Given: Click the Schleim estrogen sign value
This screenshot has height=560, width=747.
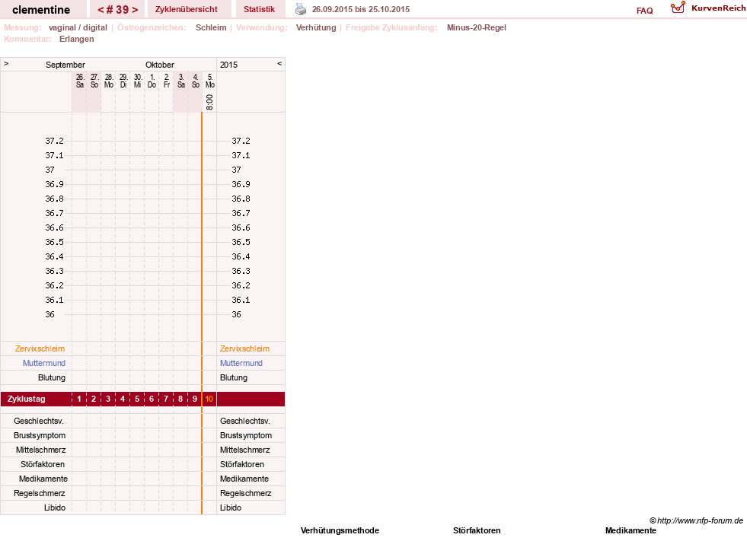Looking at the screenshot, I should point(211,27).
